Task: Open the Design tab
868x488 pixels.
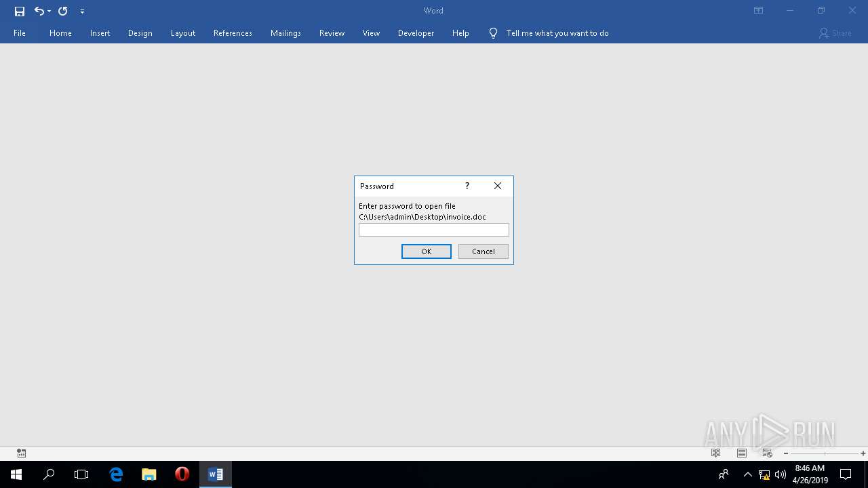Action: (140, 33)
